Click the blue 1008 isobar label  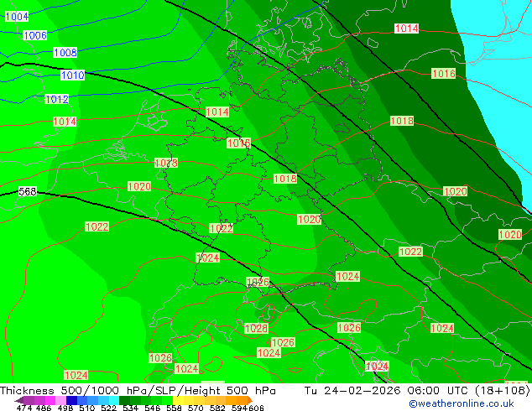[x=65, y=53]
